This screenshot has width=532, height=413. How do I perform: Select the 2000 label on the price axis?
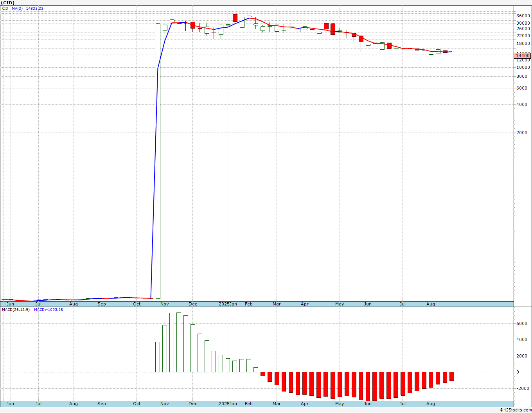(x=522, y=133)
